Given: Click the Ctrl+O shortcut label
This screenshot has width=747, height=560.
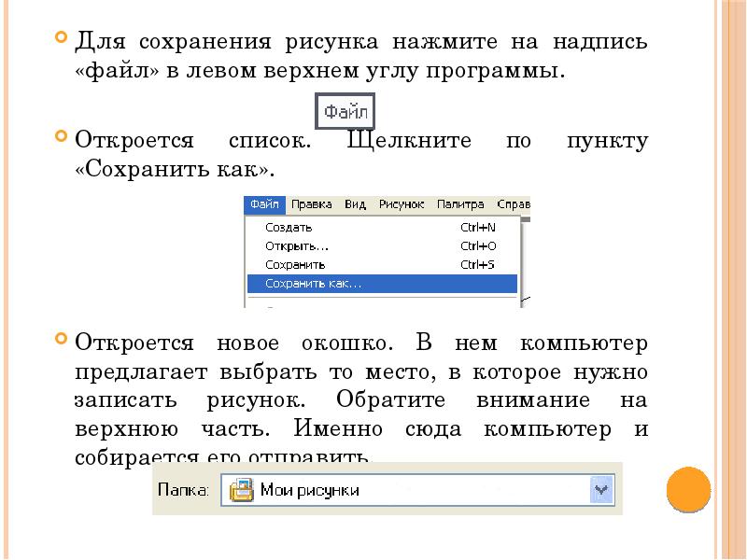Looking at the screenshot, I should tap(477, 245).
